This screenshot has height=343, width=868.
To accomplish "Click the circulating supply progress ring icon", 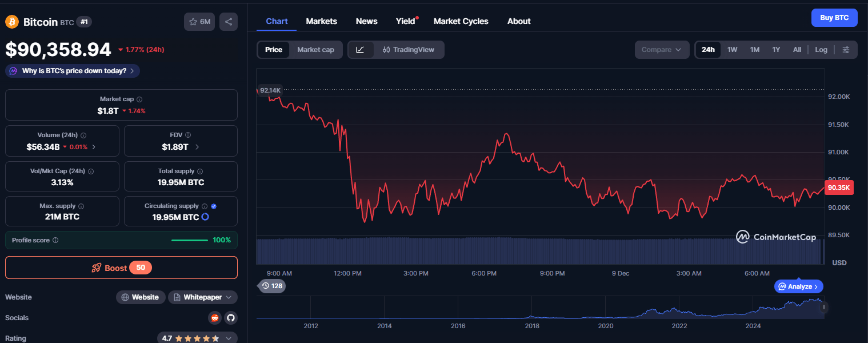I will click(205, 217).
